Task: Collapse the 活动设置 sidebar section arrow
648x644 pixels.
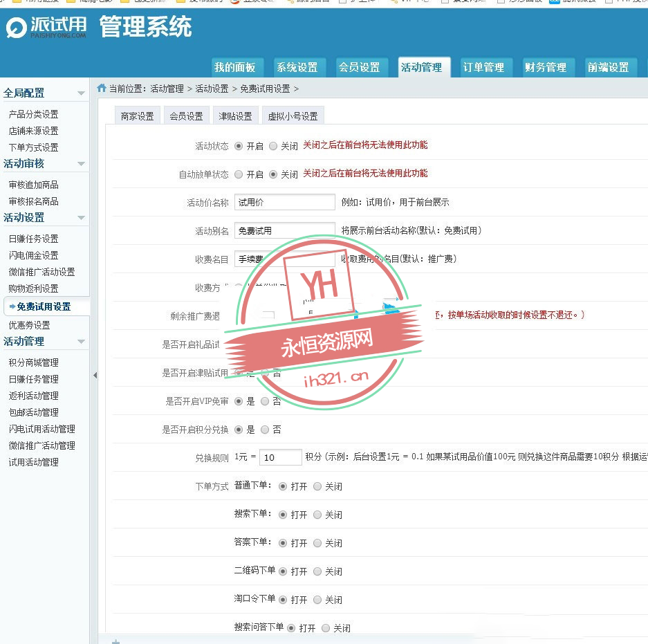Action: tap(81, 218)
